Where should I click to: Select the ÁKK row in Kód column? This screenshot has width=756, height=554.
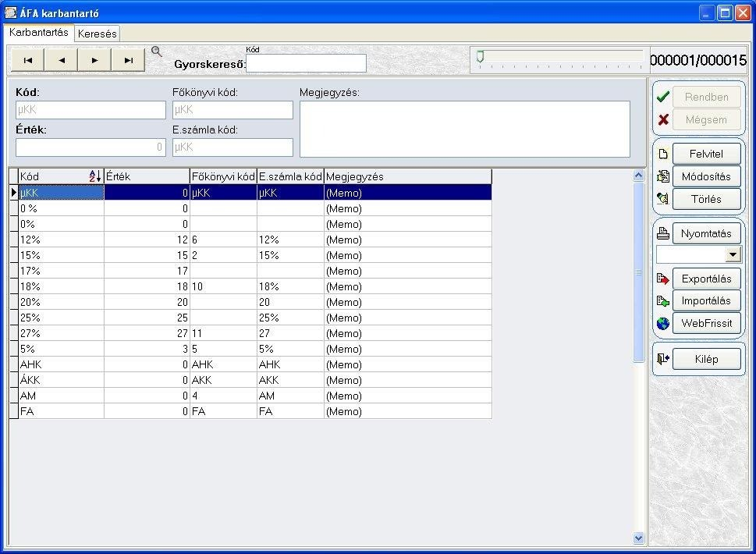pos(61,380)
